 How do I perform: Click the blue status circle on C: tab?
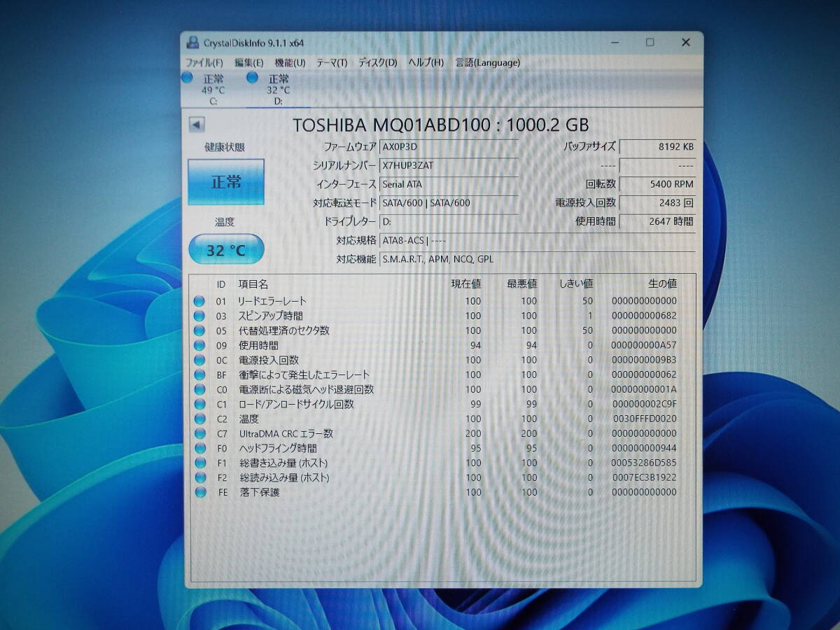click(187, 78)
